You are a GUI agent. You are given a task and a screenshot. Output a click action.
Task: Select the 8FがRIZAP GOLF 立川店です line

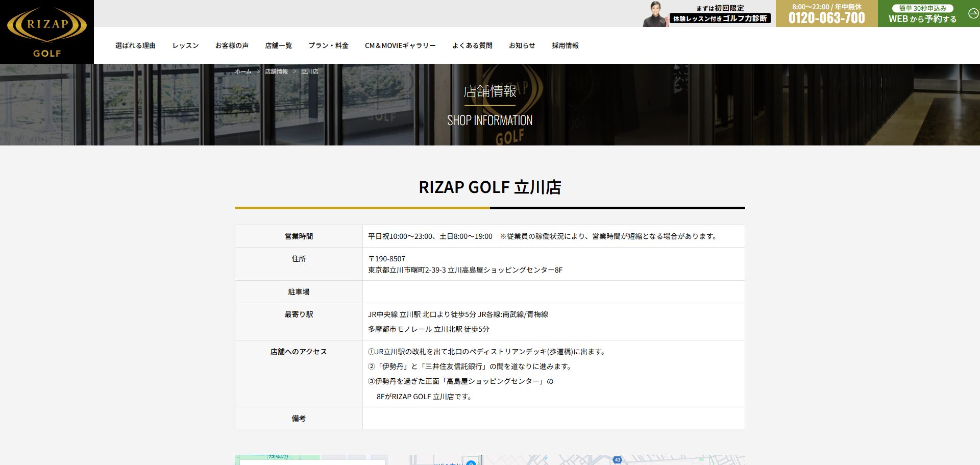tap(424, 397)
